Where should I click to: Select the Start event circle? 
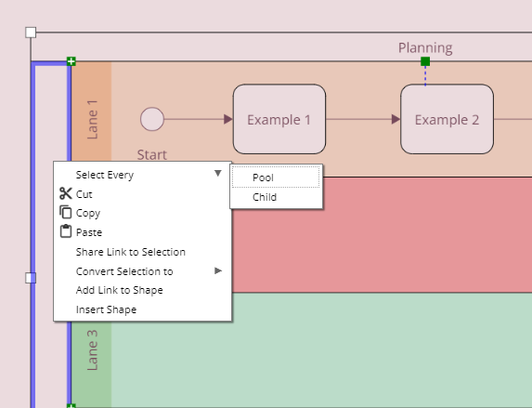pos(152,119)
